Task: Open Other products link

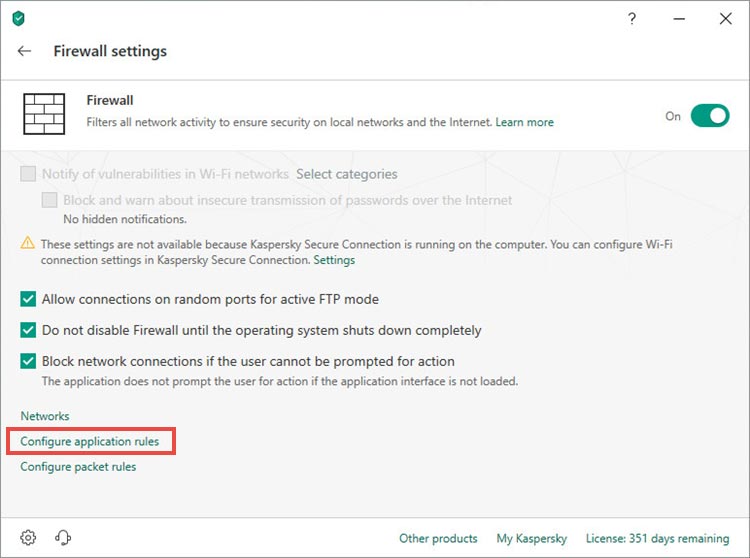Action: [438, 538]
